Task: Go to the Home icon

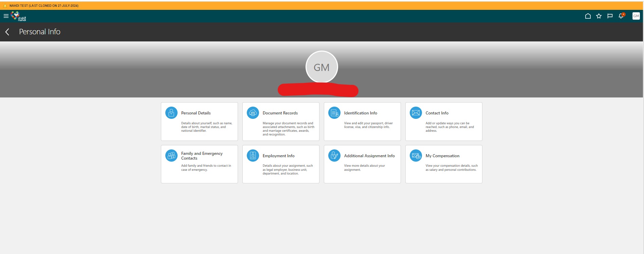Action: pyautogui.click(x=588, y=16)
